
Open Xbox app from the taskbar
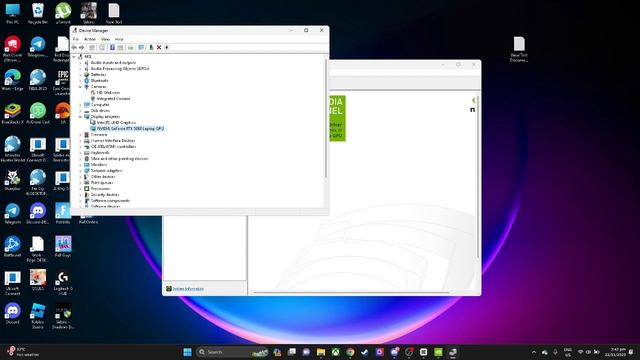[x=336, y=352]
